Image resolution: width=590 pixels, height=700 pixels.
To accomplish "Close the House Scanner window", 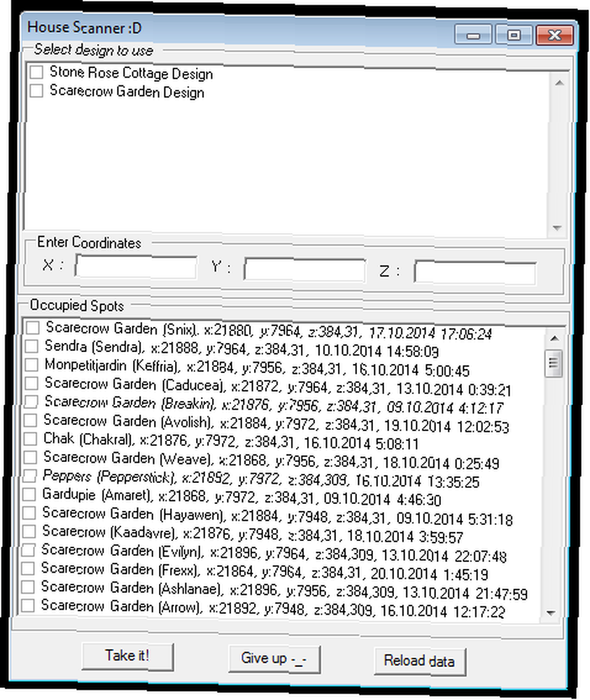I will pos(555,35).
